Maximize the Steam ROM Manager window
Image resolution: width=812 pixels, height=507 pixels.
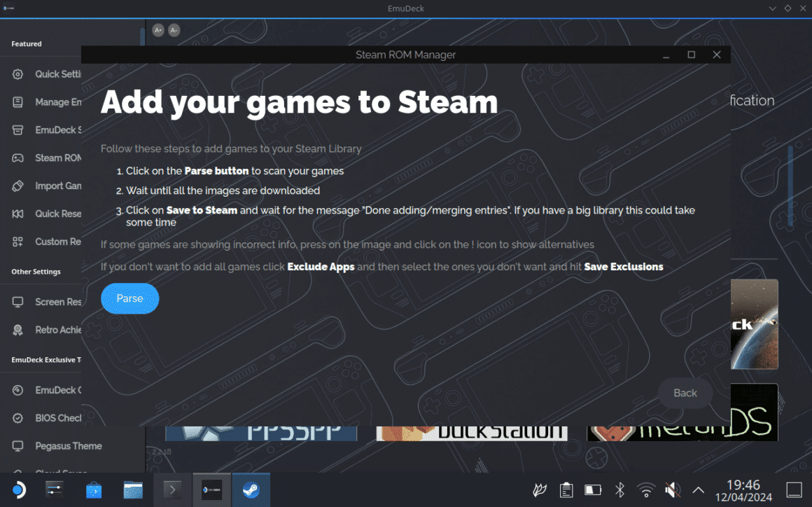(692, 55)
